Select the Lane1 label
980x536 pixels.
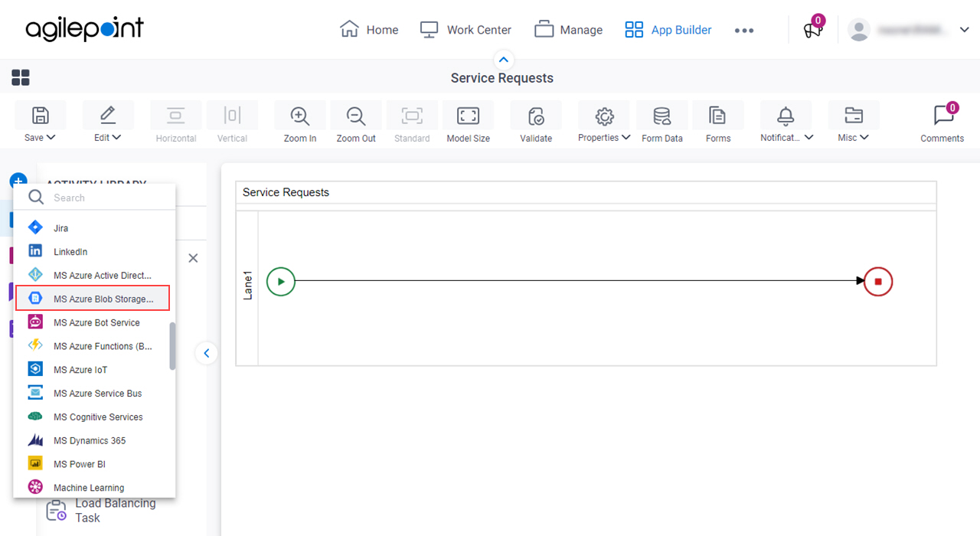click(x=247, y=284)
